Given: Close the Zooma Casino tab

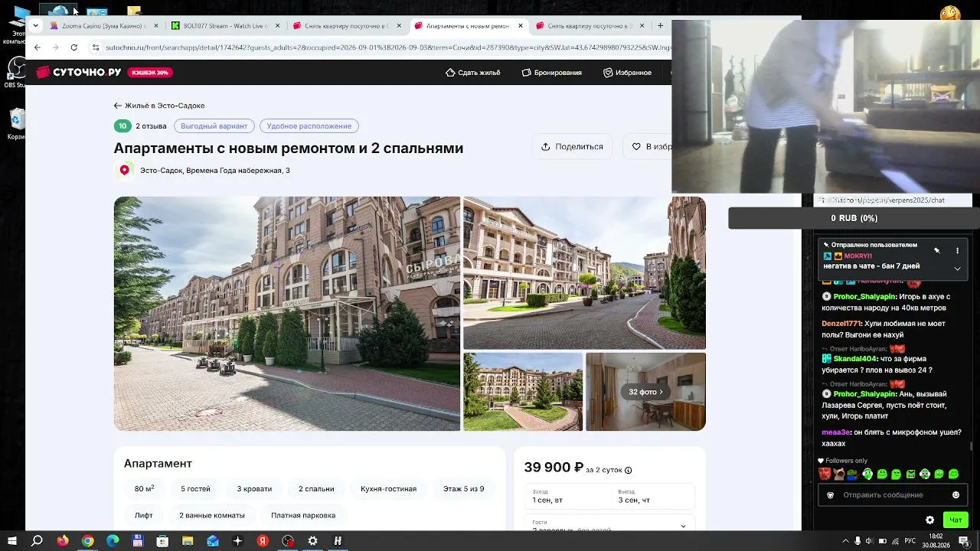Looking at the screenshot, I should click(x=156, y=26).
